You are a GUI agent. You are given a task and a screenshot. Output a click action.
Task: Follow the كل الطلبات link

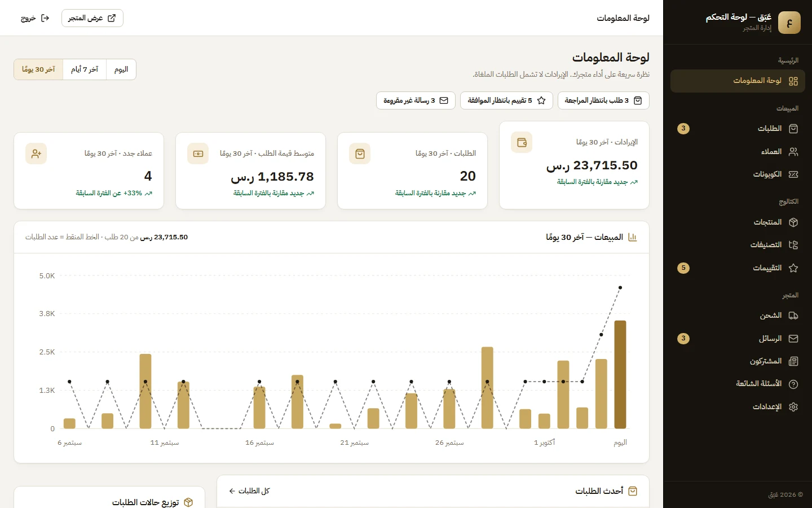point(249,491)
